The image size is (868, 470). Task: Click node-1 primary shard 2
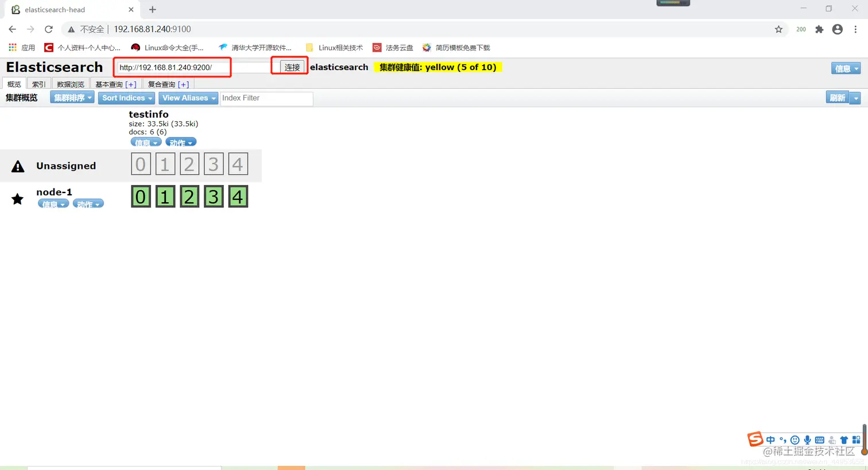[x=189, y=197]
